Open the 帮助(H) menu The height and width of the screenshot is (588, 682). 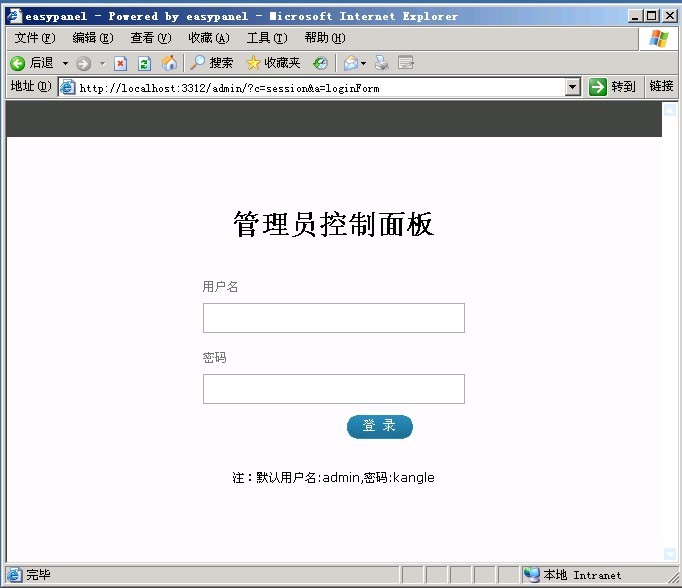point(325,38)
